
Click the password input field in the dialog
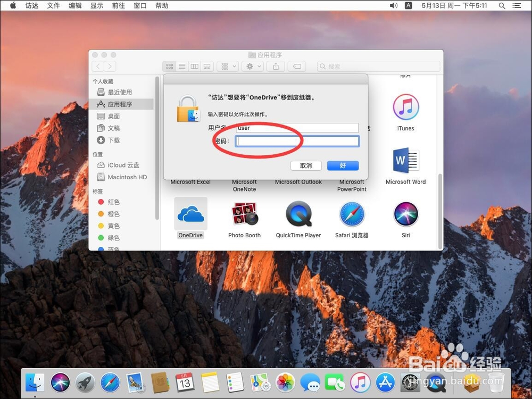297,141
